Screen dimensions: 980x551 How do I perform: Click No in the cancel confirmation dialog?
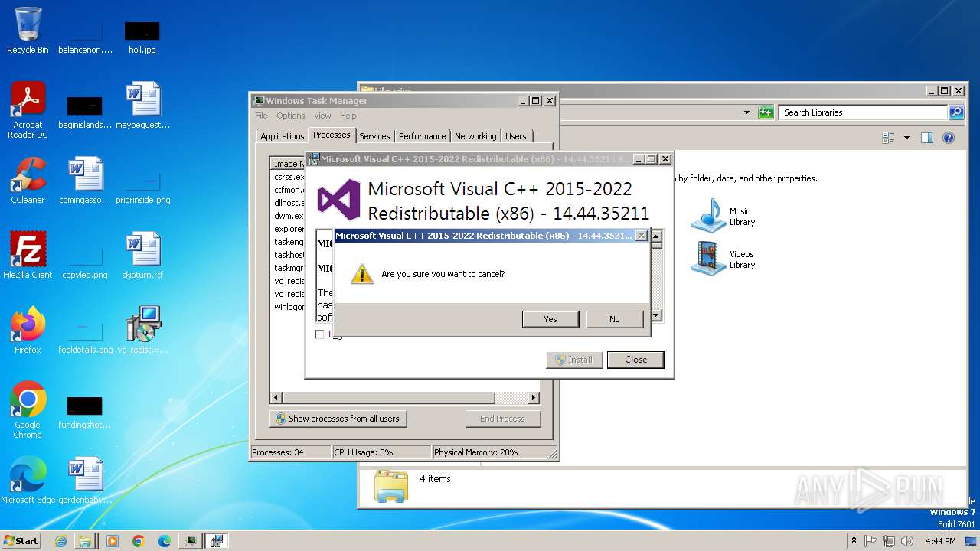(x=614, y=319)
